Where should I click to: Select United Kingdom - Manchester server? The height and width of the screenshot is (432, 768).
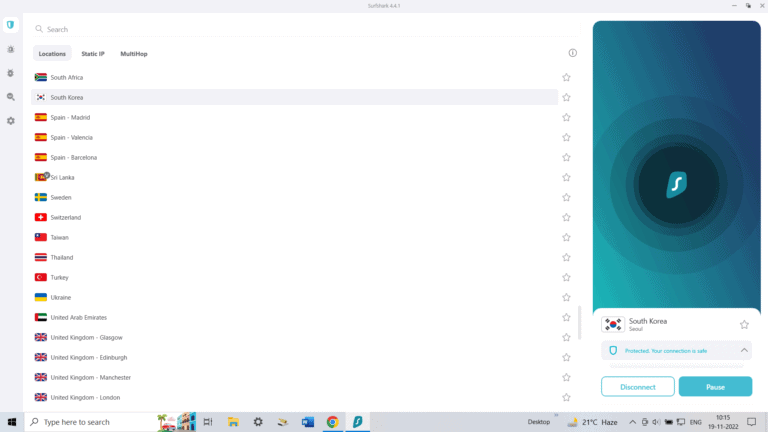pos(294,377)
